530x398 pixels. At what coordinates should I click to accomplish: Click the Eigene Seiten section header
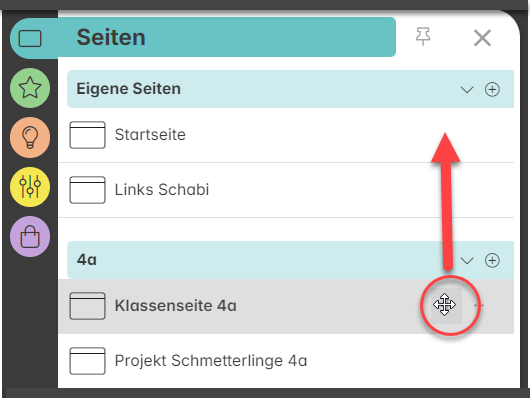tap(290, 89)
